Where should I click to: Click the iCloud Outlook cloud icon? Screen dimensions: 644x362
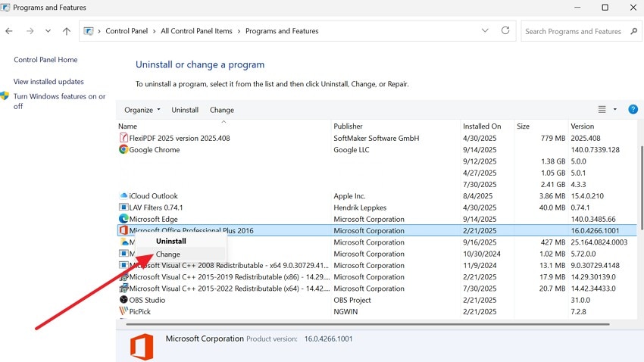(x=123, y=196)
